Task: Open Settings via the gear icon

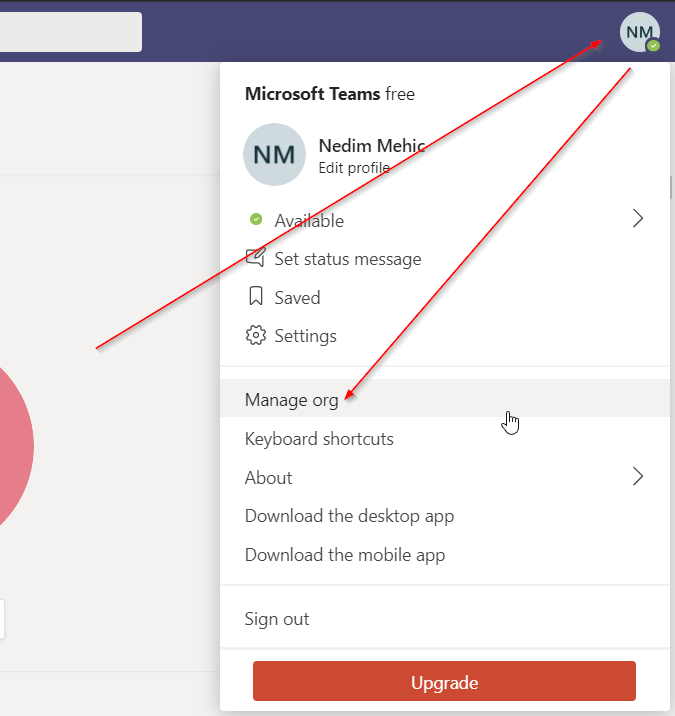Action: point(256,336)
